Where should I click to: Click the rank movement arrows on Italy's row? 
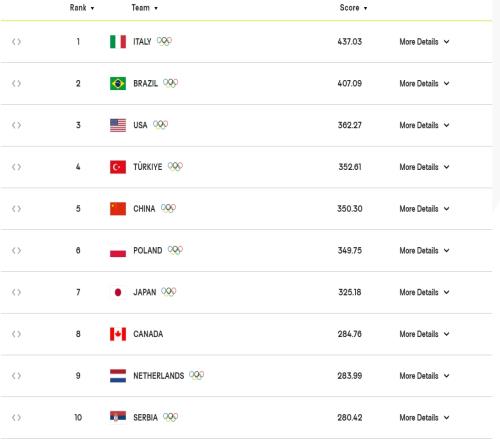tap(16, 42)
